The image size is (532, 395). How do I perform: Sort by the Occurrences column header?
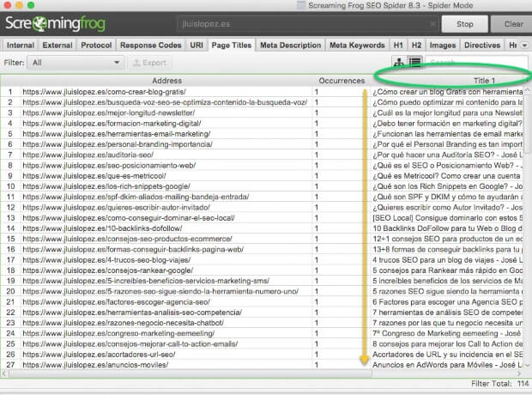click(x=342, y=81)
